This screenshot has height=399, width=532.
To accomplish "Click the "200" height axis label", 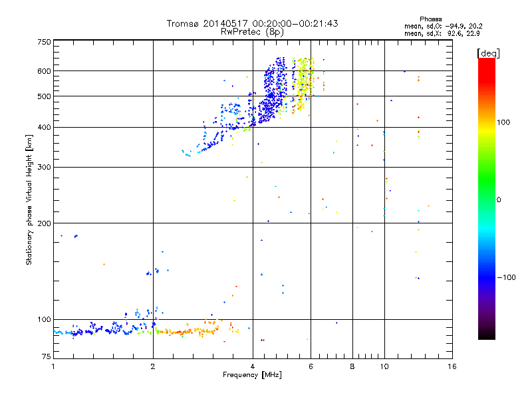I will coord(44,223).
